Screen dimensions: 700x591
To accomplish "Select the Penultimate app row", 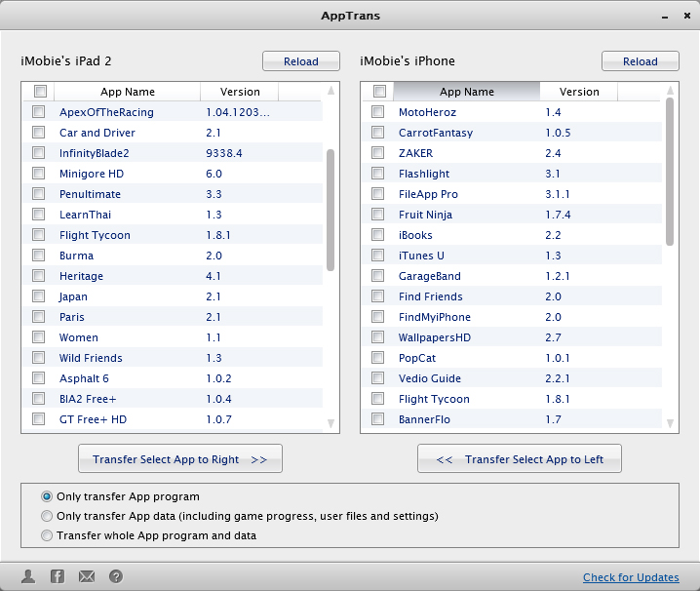I will pyautogui.click(x=173, y=194).
